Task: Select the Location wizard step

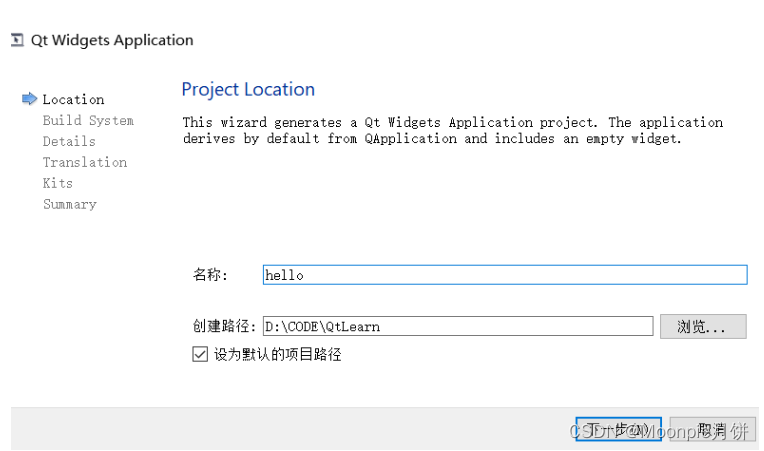Action: [73, 99]
